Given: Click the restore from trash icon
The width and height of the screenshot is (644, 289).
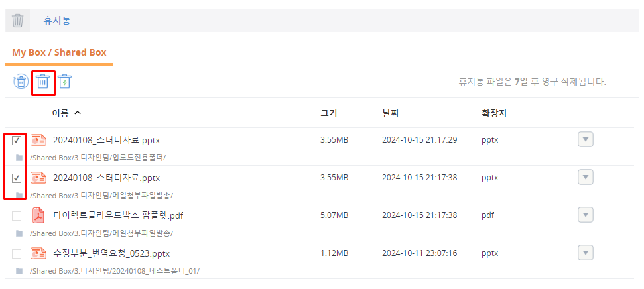Looking at the screenshot, I should [21, 82].
